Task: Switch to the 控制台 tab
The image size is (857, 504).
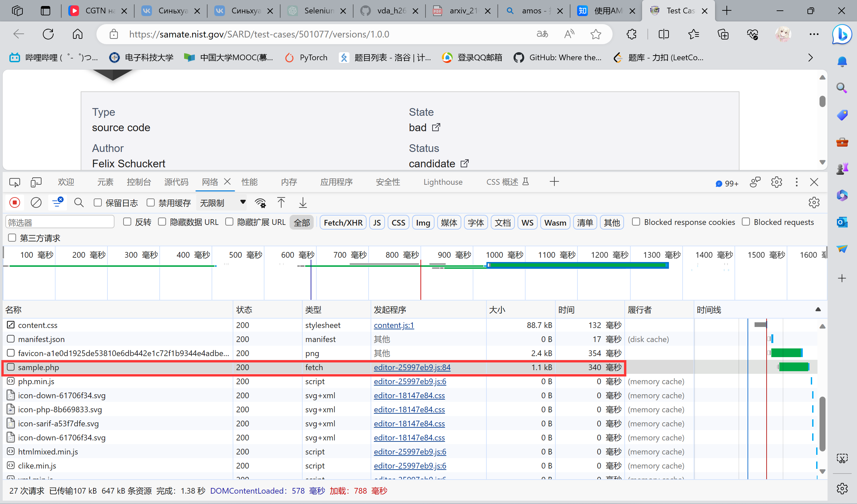Action: click(138, 182)
